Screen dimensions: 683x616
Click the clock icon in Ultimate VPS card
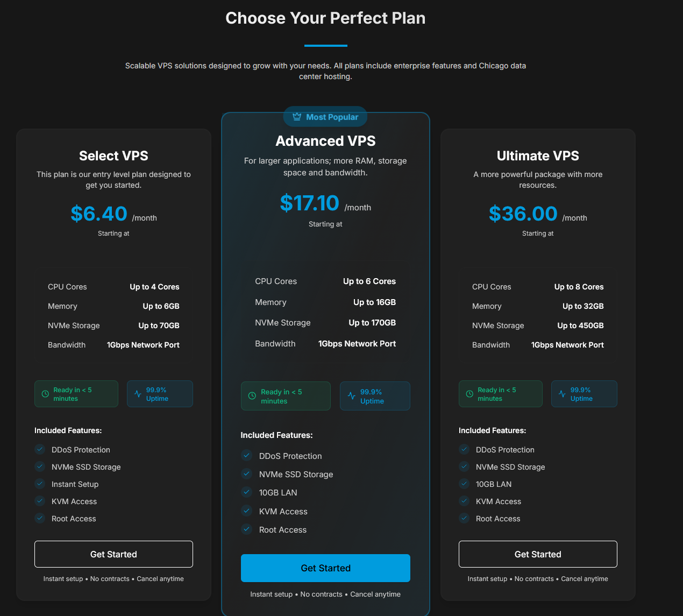click(469, 394)
